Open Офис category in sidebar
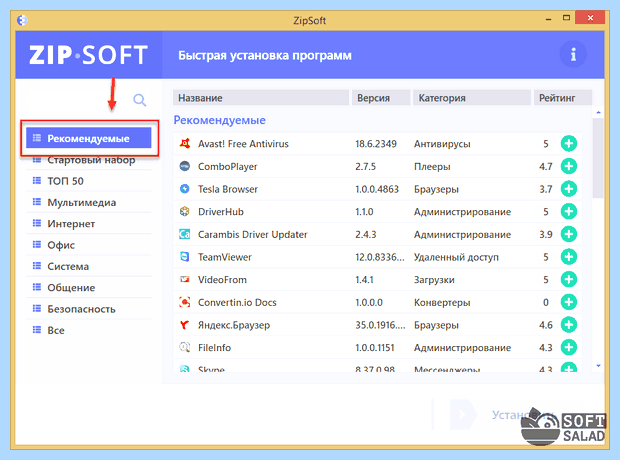Image resolution: width=620 pixels, height=460 pixels. click(89, 245)
